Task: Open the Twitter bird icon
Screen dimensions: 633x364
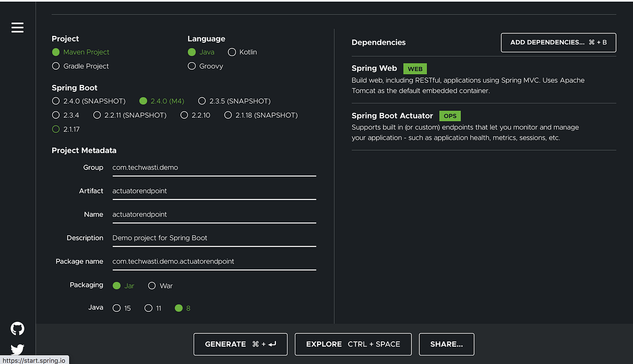Action: point(17,350)
